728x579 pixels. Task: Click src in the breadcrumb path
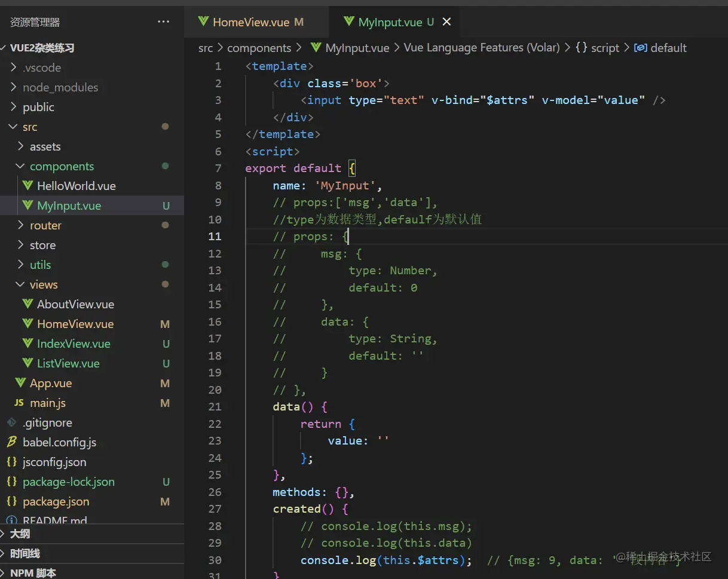point(205,48)
